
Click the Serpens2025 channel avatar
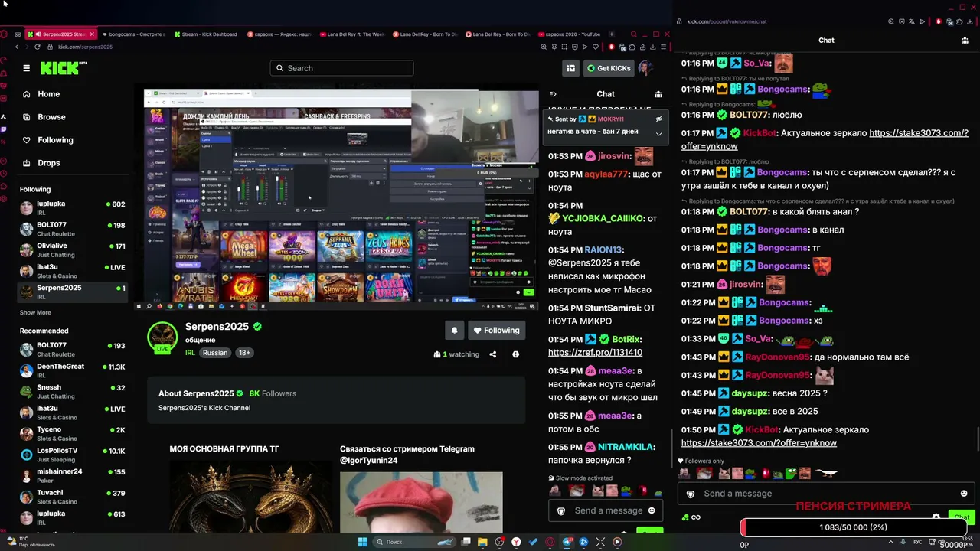162,335
